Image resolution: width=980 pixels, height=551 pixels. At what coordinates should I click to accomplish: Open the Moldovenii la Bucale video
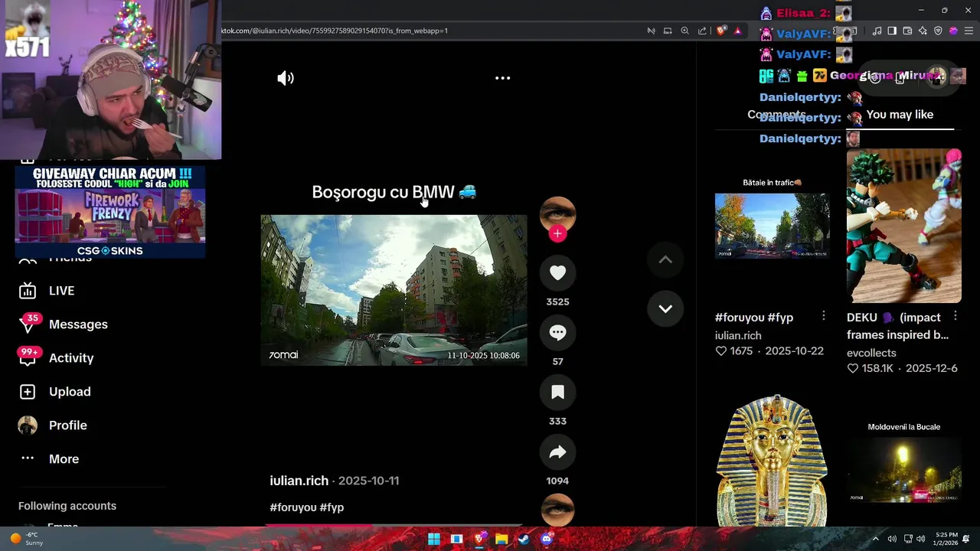903,461
